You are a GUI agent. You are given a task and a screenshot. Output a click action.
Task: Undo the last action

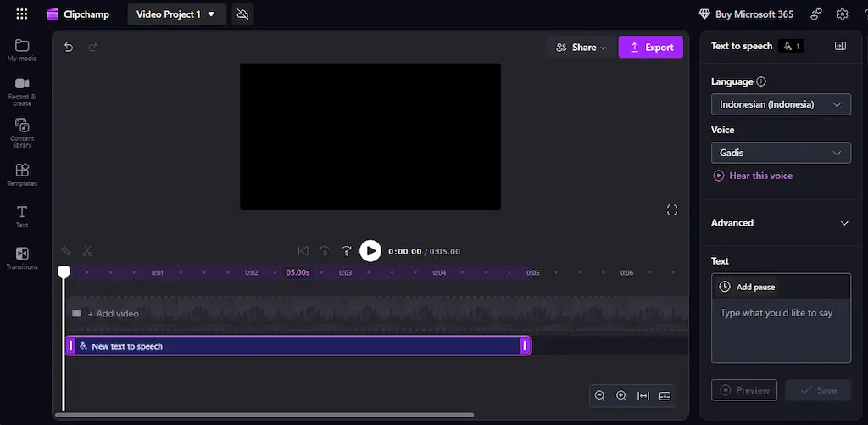(68, 48)
